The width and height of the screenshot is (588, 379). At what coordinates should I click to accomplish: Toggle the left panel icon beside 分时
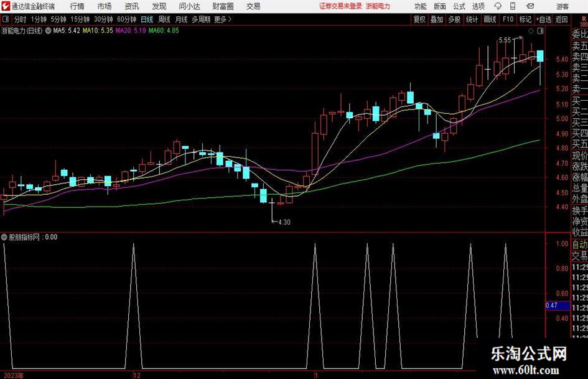pyautogui.click(x=6, y=19)
